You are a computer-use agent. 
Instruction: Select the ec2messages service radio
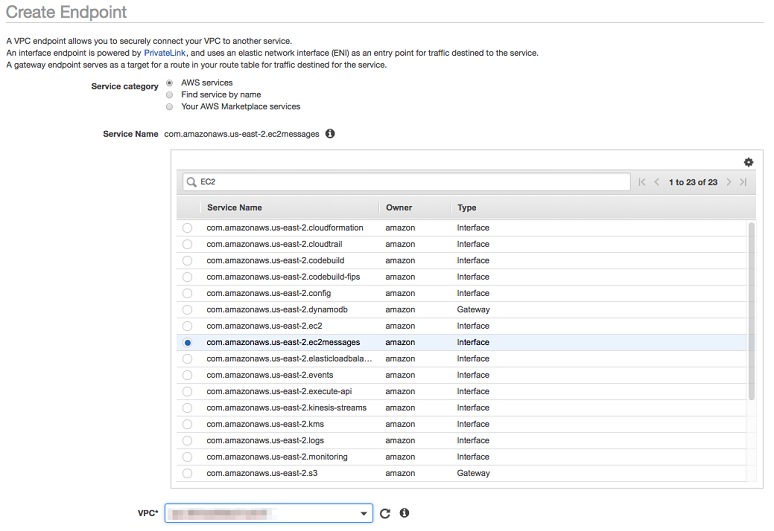(187, 342)
